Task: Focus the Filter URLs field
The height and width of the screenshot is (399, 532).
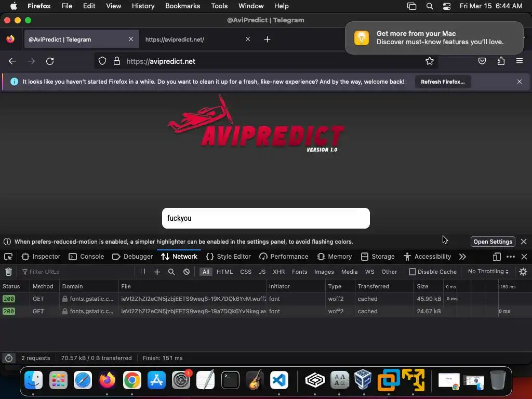Action: pyautogui.click(x=77, y=272)
